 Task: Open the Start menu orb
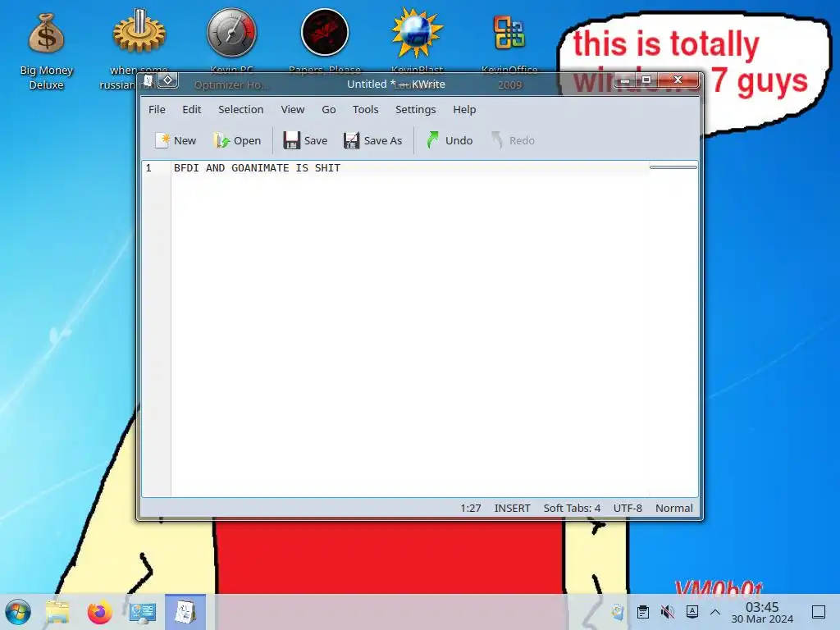pyautogui.click(x=18, y=612)
